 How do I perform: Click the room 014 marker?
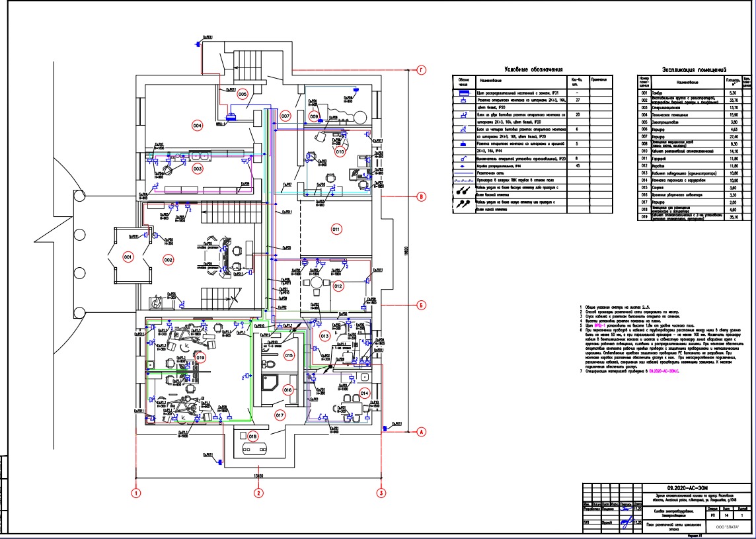[365, 394]
